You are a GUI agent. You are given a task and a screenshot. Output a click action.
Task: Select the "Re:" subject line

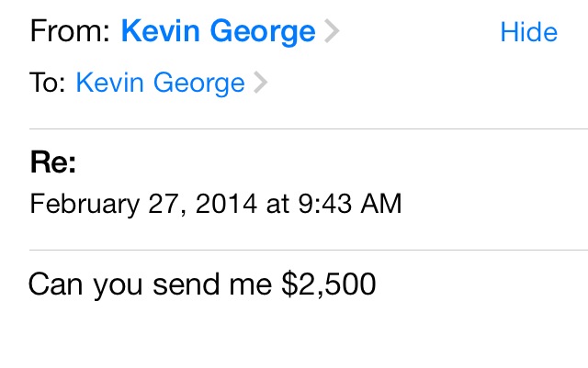click(x=53, y=163)
